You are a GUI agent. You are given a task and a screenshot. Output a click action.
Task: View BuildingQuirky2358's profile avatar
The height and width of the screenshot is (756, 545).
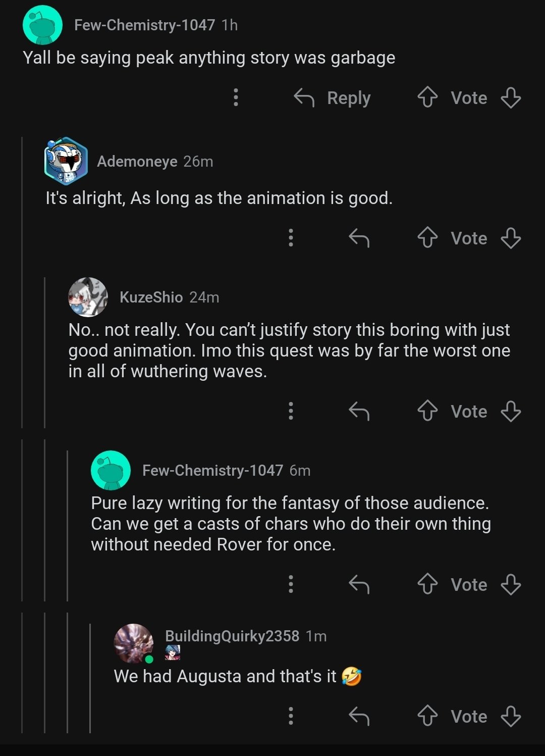[134, 643]
